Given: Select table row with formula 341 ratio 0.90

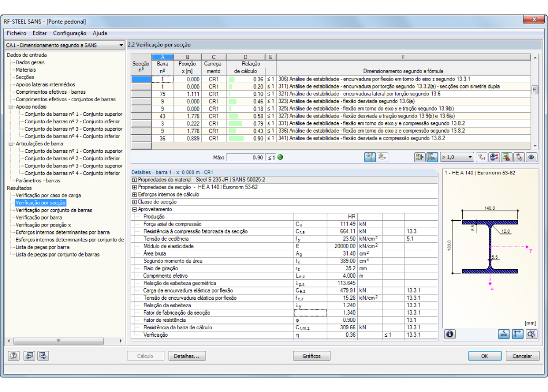Looking at the screenshot, I should [x=330, y=139].
